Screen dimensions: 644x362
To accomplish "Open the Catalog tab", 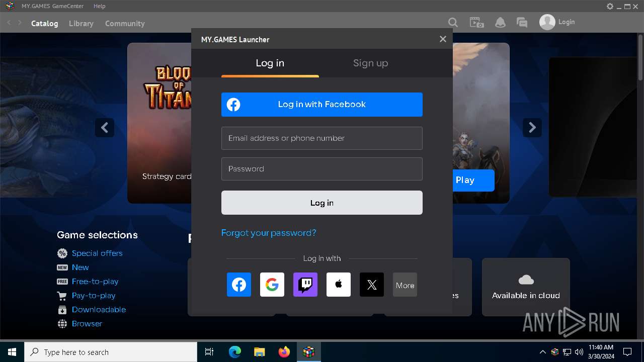I will click(45, 23).
